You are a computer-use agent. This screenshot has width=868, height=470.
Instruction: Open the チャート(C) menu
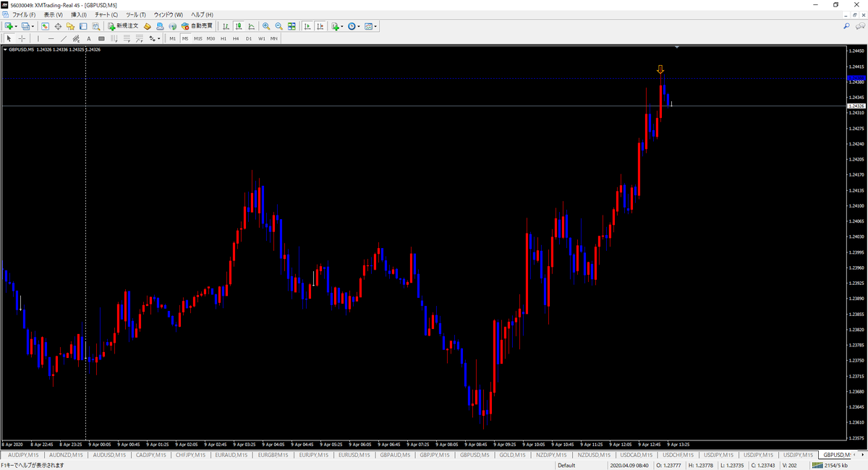(106, 14)
